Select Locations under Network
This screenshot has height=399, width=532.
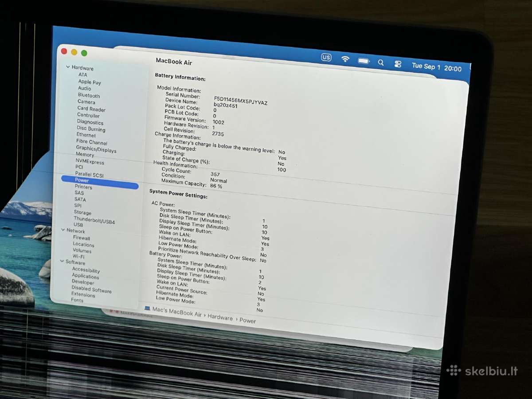pos(83,245)
